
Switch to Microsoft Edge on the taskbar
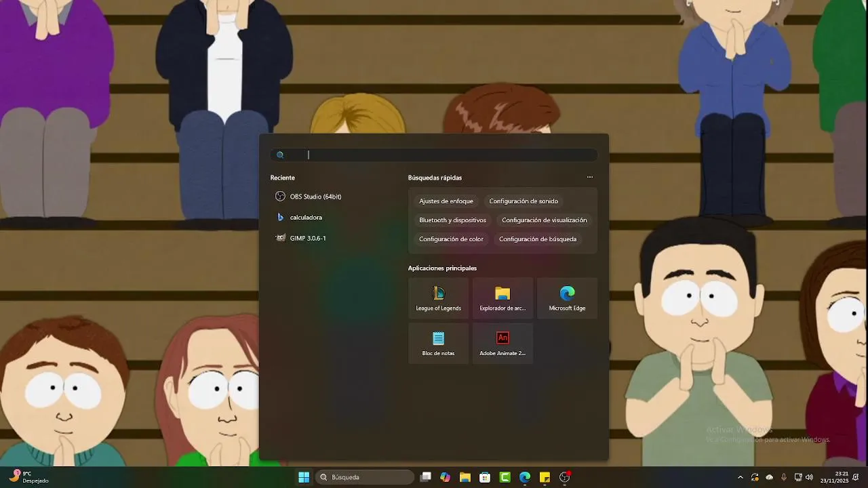point(524,477)
